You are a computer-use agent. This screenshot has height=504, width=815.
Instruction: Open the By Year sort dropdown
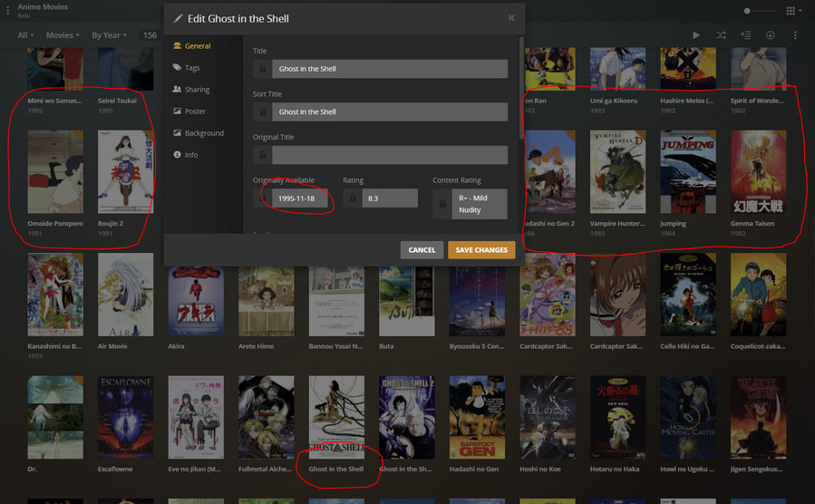pyautogui.click(x=109, y=34)
